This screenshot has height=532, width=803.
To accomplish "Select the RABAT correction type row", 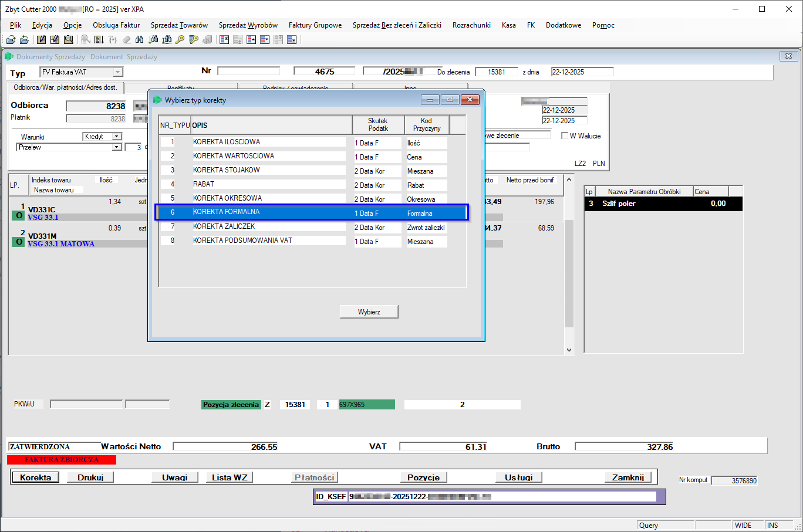I will 312,184.
